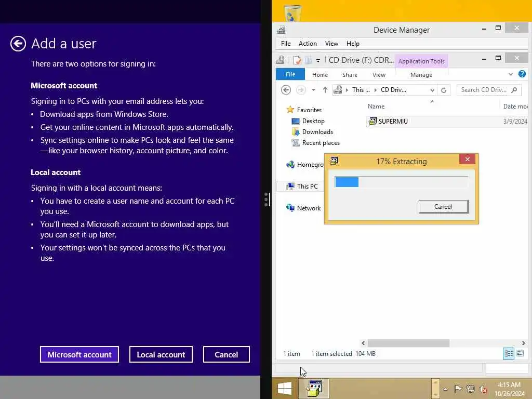Switch to large icons view layout
This screenshot has height=399, width=532.
[520, 353]
